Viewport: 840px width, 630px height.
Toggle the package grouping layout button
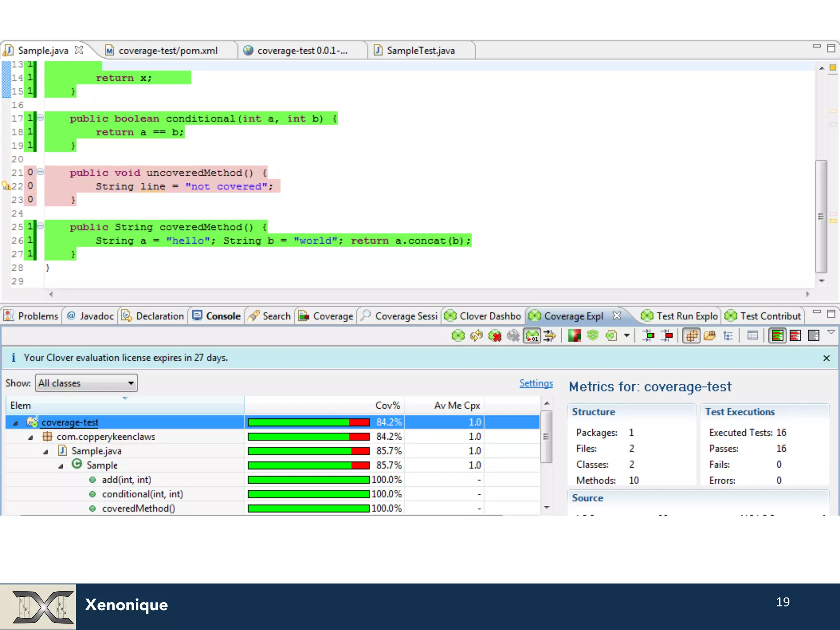tap(691, 336)
